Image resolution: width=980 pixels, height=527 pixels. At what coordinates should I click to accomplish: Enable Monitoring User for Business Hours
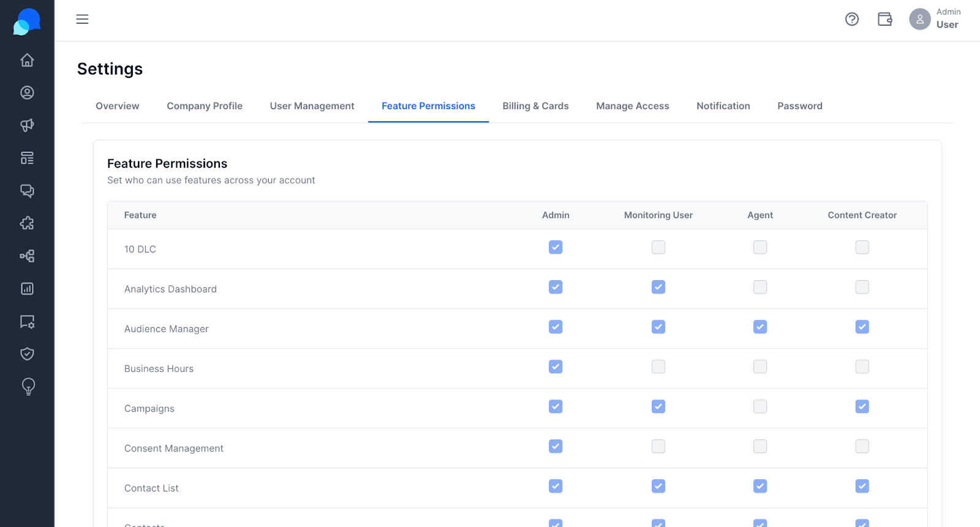[x=658, y=366]
